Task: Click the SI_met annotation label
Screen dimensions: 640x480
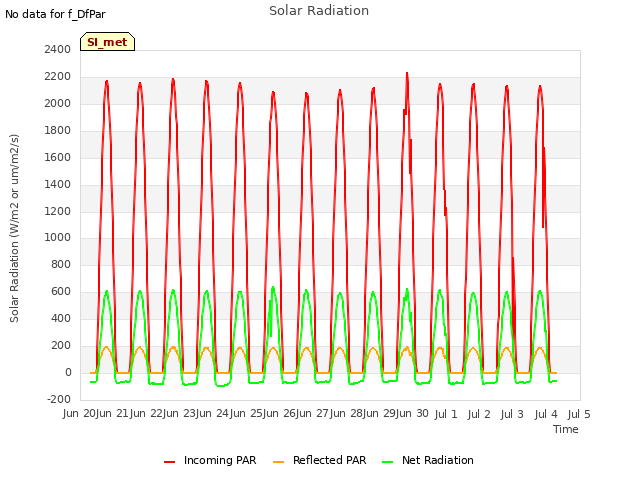Action: pyautogui.click(x=107, y=42)
